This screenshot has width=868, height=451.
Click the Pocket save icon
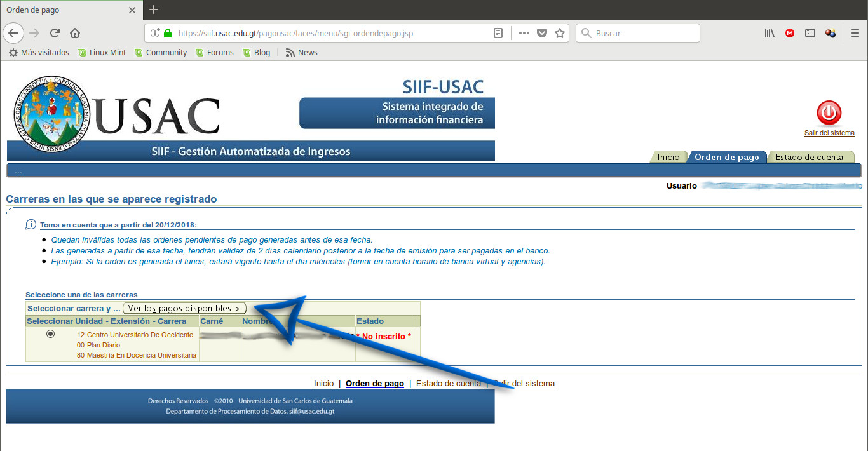[542, 33]
